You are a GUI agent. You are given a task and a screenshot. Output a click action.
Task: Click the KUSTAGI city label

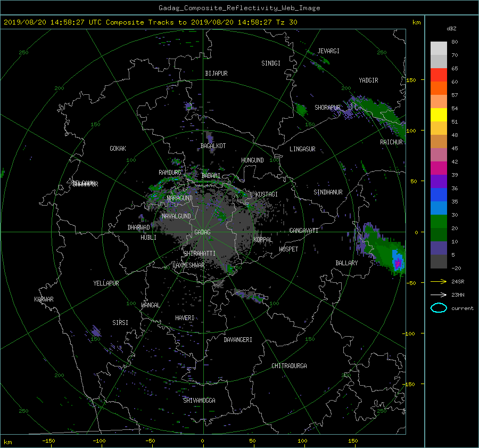tap(267, 194)
